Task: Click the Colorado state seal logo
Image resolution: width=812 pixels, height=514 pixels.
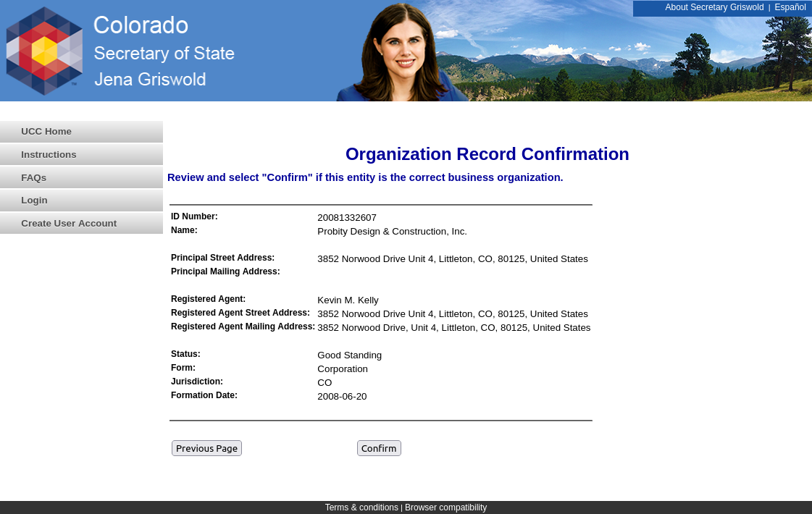Action: [44, 51]
